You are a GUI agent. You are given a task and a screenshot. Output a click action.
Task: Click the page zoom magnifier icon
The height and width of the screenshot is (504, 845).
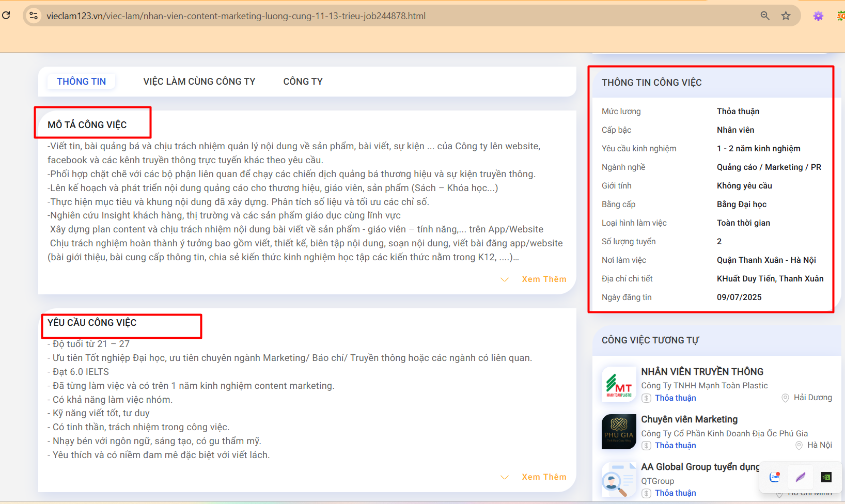click(765, 15)
